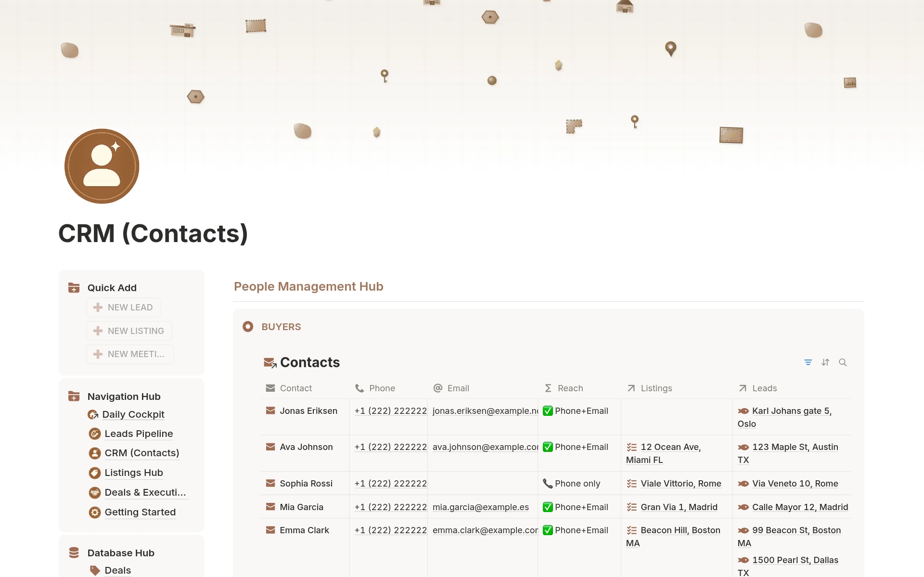Open the 123 Maple St, Austin TX lead
This screenshot has width=924, height=577.
(x=788, y=453)
